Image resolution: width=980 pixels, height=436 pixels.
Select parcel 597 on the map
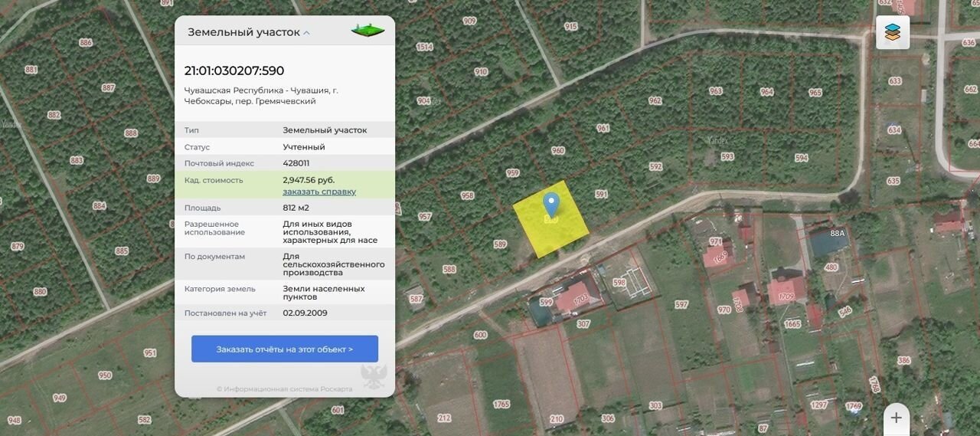[x=681, y=304]
